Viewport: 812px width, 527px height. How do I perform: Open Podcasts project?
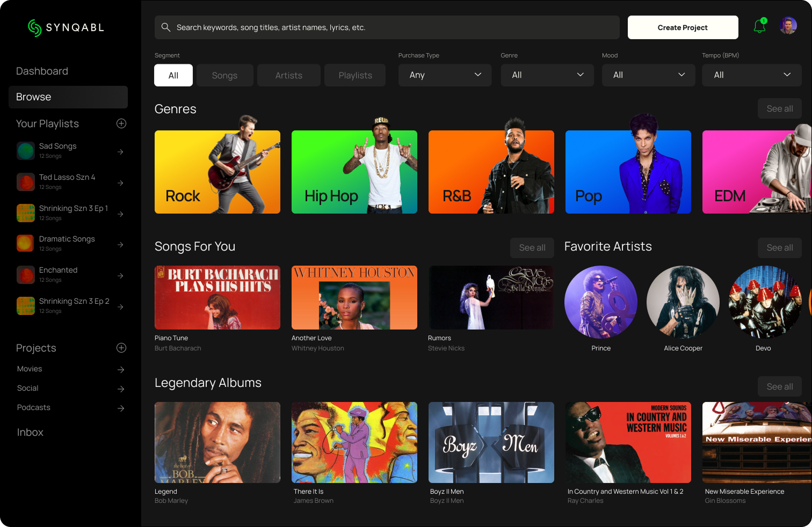click(34, 408)
